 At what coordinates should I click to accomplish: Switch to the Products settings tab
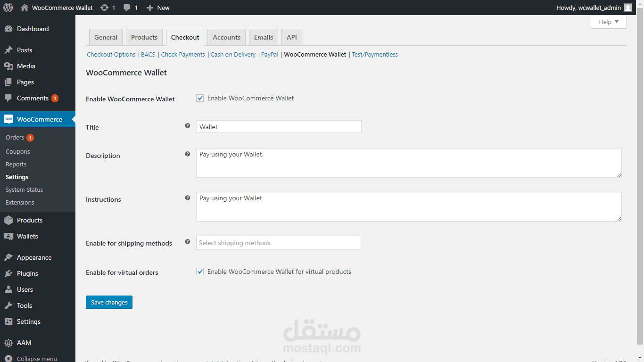[x=144, y=37]
